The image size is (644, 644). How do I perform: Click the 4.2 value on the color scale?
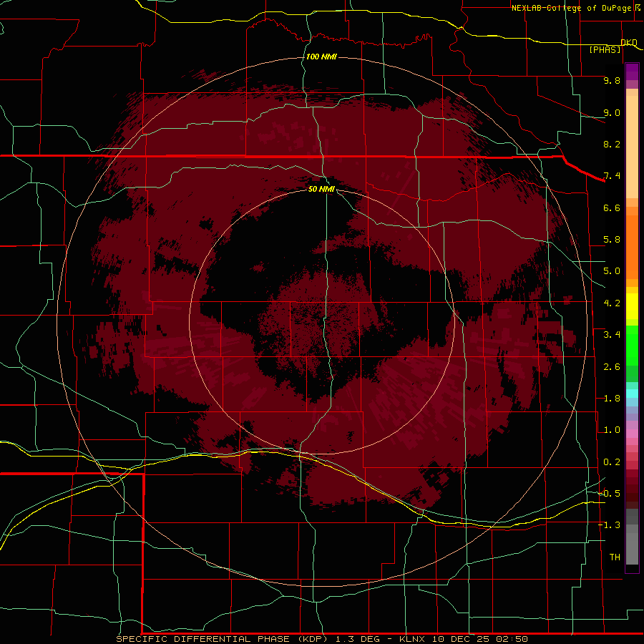(x=612, y=303)
